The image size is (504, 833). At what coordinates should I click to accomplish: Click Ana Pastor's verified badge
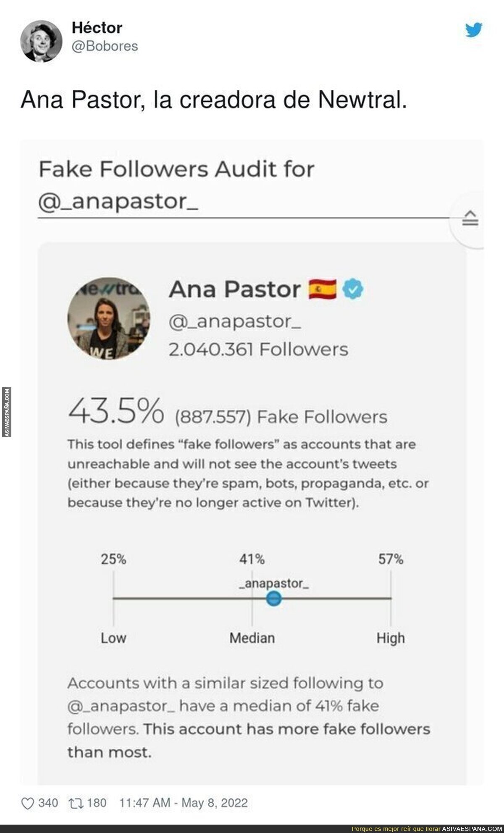click(x=353, y=289)
